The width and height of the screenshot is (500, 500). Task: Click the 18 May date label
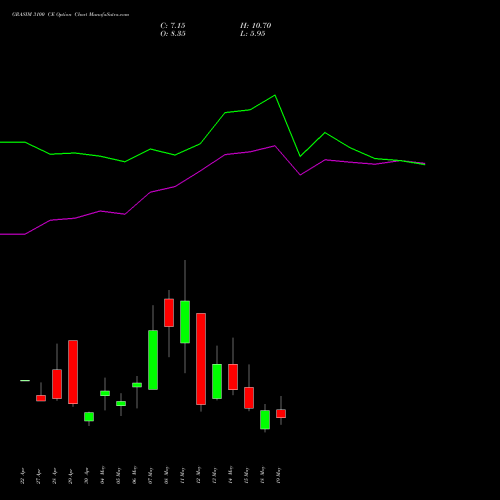coord(262,475)
